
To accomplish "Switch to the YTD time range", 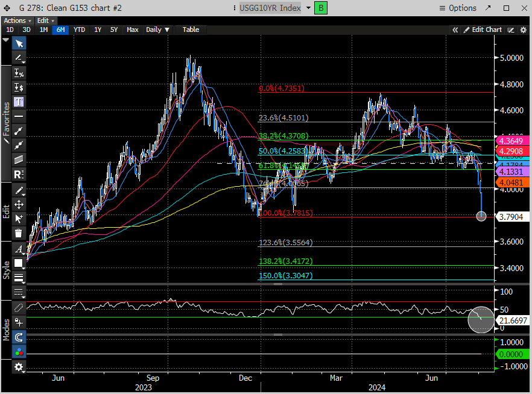I will tap(79, 30).
